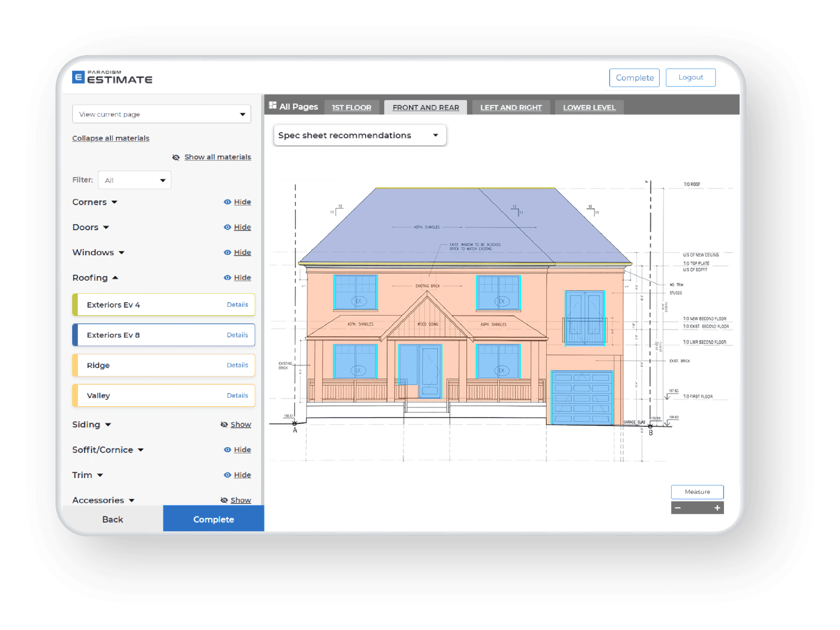Click the yellow swatch on Exteriors Ev 4
Screen dimensions: 840x630
(75, 305)
